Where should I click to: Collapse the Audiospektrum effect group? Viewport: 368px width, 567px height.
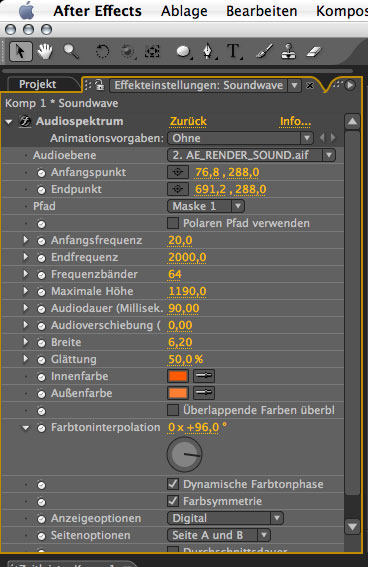point(9,122)
